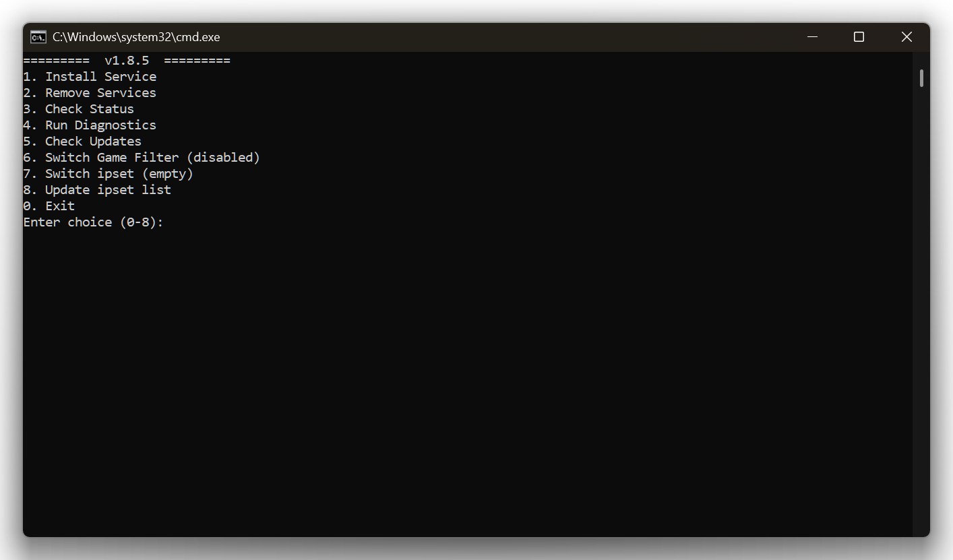Click the C:\Windows\system32\cmd.exe title text

point(136,37)
